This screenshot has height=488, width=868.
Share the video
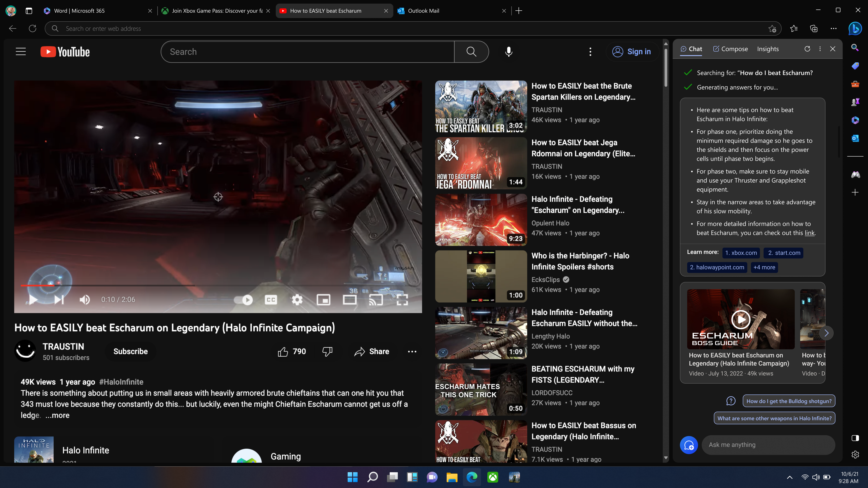372,352
